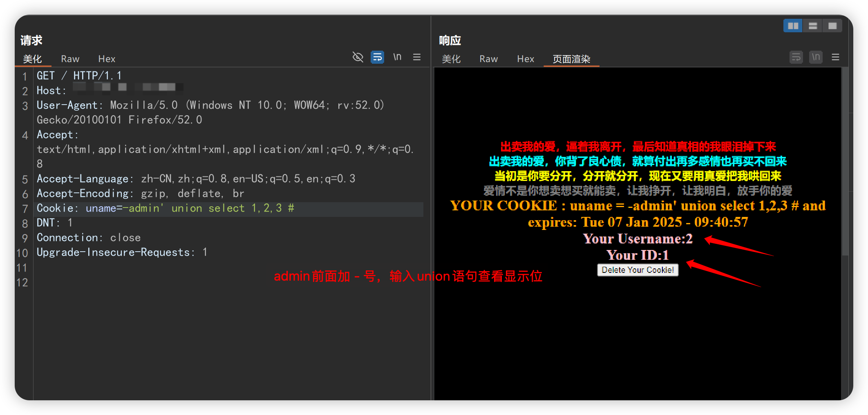The image size is (868, 415).
Task: Click the User-Agent header line
Action: (210, 105)
